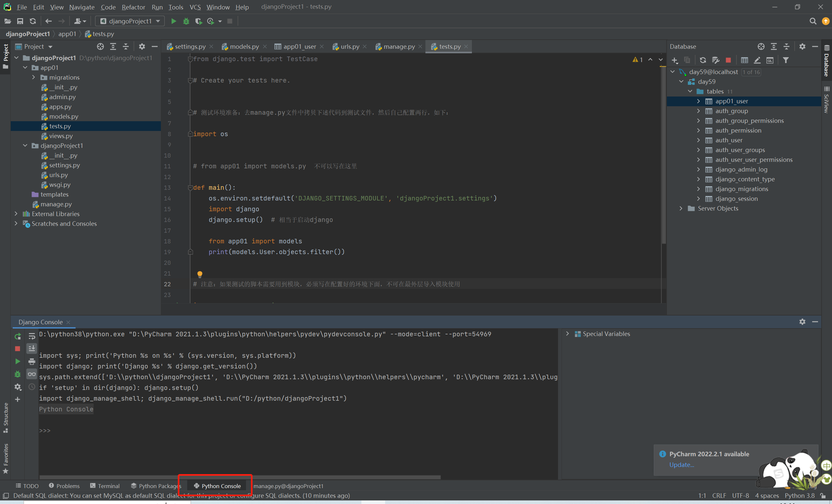Click the Database refresh icon
This screenshot has height=504, width=832.
click(703, 60)
